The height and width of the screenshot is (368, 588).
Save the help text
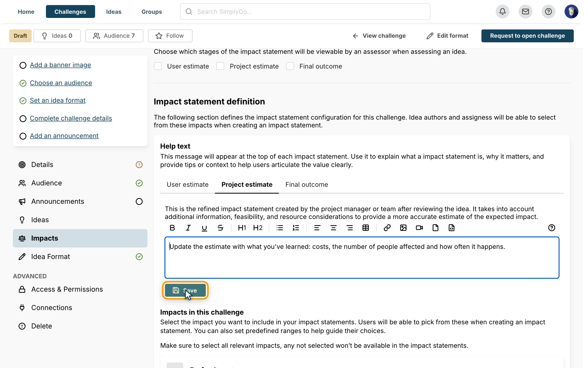tap(185, 290)
